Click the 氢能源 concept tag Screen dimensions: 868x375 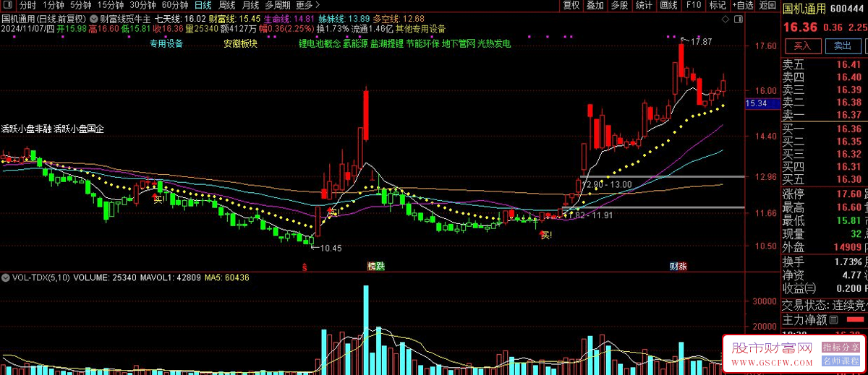(x=355, y=43)
